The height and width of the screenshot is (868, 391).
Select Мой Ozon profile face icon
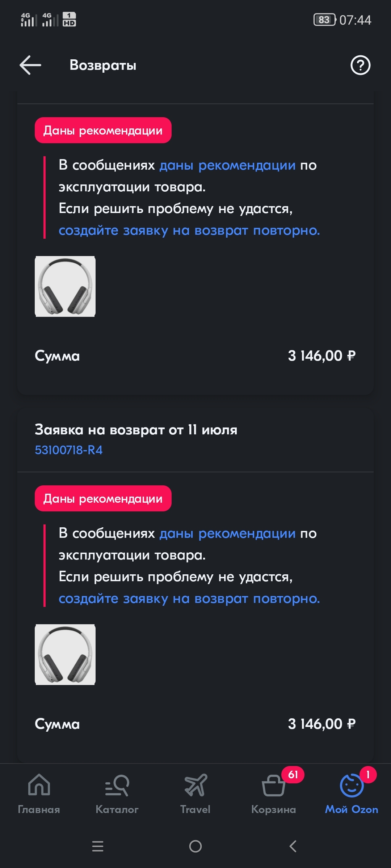coord(351,786)
